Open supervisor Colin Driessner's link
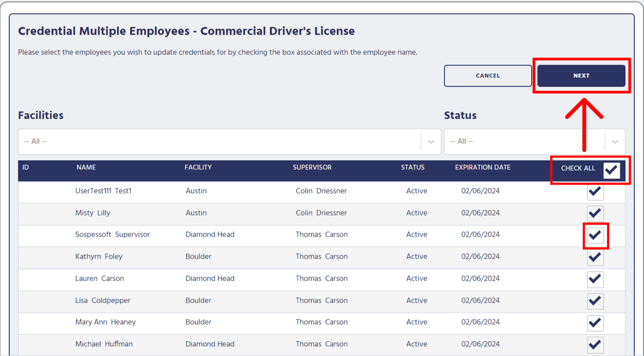The image size is (644, 356). coord(320,191)
